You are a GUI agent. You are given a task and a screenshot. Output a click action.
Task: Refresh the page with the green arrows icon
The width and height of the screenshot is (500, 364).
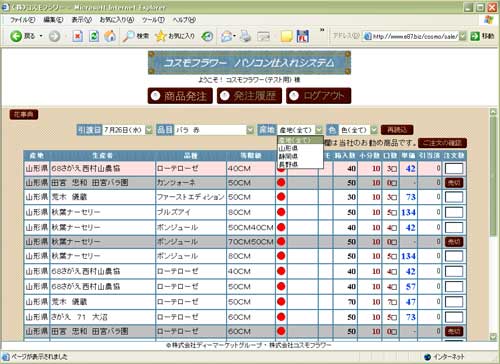(x=94, y=36)
